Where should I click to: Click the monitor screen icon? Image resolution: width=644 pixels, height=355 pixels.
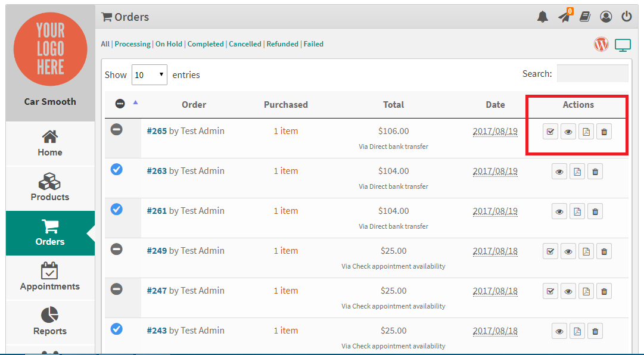pyautogui.click(x=623, y=45)
